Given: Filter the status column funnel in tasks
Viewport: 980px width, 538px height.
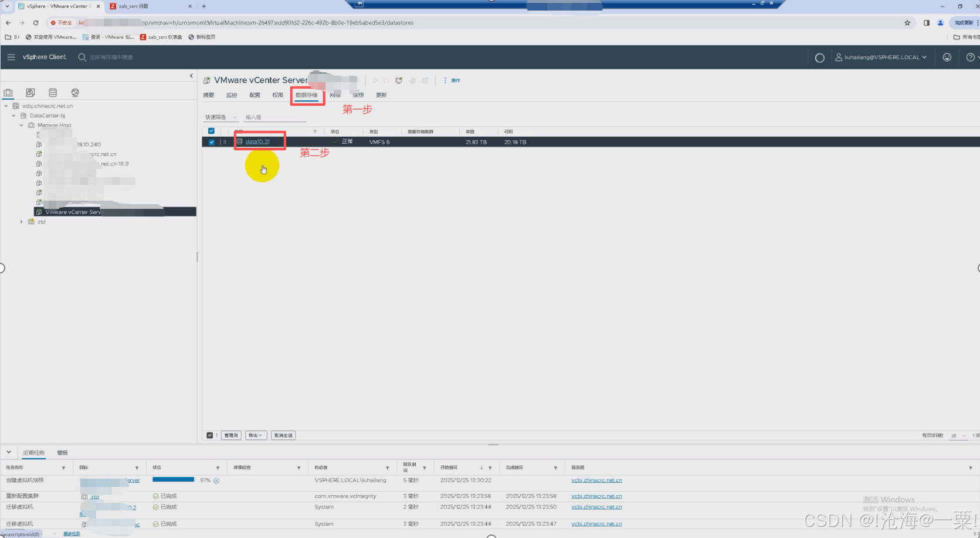Looking at the screenshot, I should (218, 468).
